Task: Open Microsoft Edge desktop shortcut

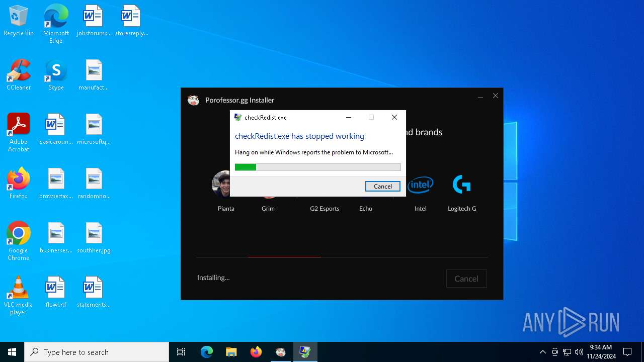Action: click(56, 24)
